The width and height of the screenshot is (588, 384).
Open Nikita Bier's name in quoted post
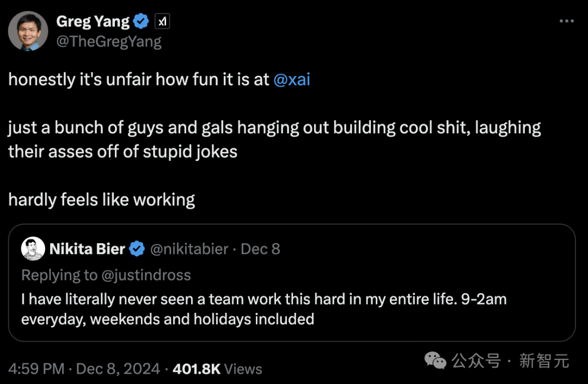tap(87, 249)
